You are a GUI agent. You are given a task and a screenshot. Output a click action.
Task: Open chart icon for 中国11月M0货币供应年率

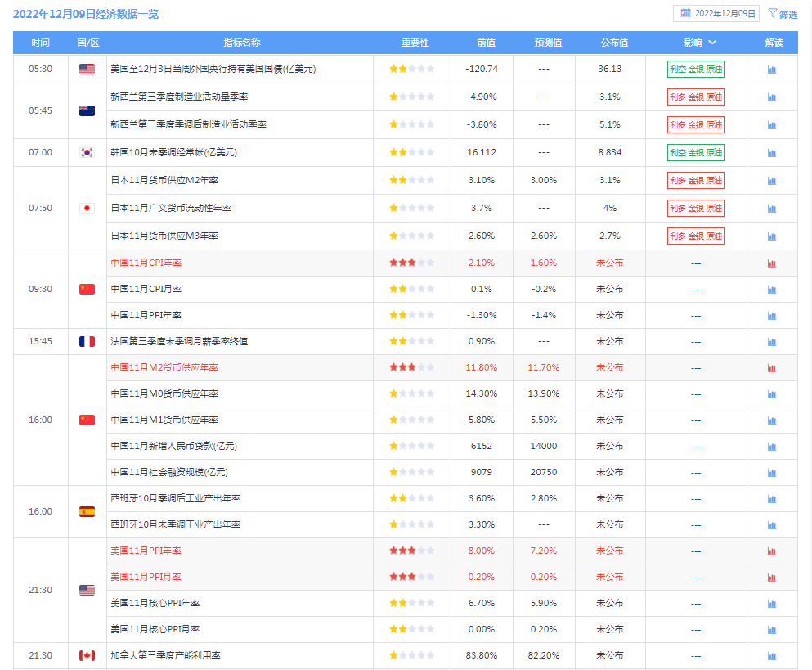[x=772, y=394]
